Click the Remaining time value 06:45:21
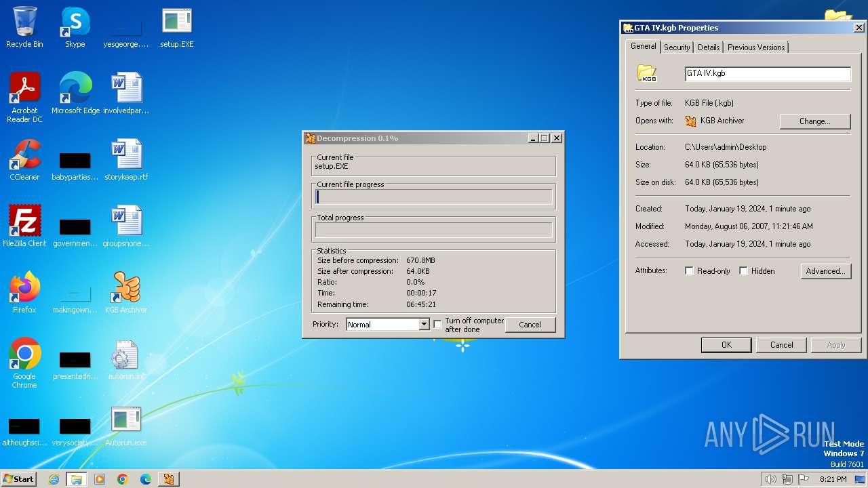 (x=421, y=305)
